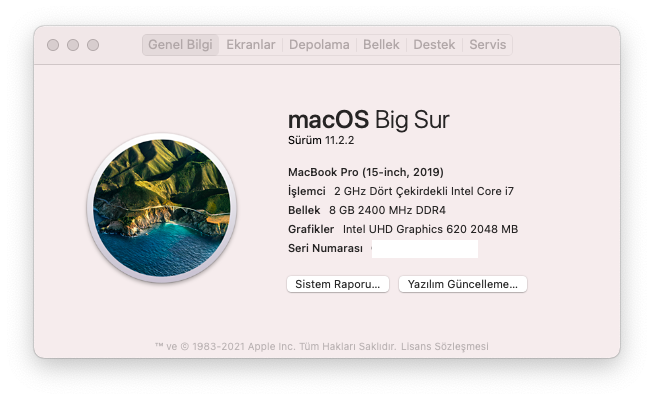Image resolution: width=654 pixels, height=400 pixels.
Task: Switch to the Genel Bilgi tab
Action: click(180, 45)
